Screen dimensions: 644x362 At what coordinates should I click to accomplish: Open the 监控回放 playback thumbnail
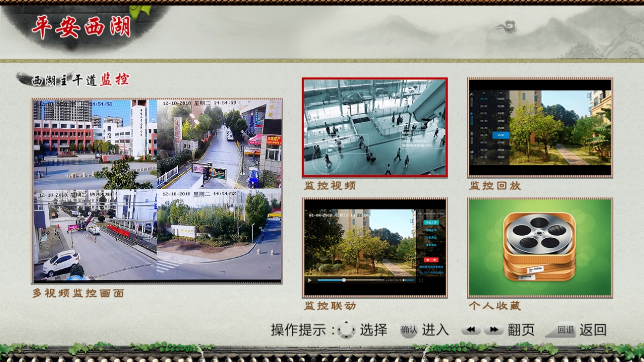click(539, 127)
